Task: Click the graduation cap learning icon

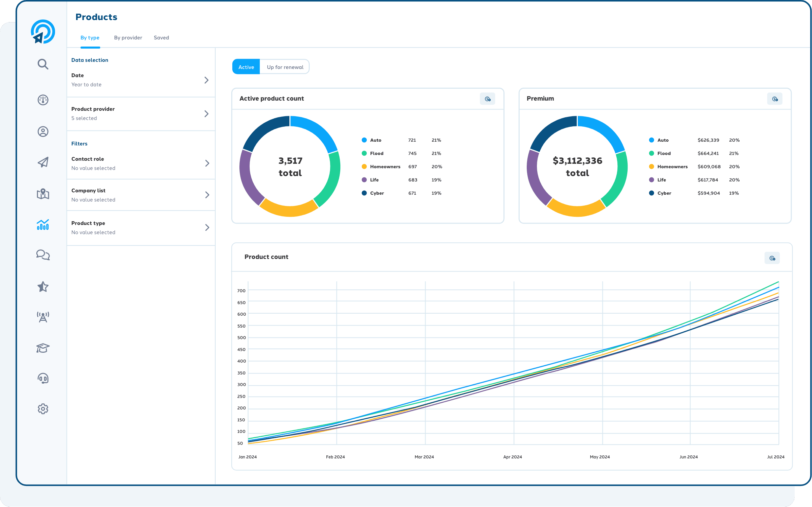Action: click(x=43, y=348)
